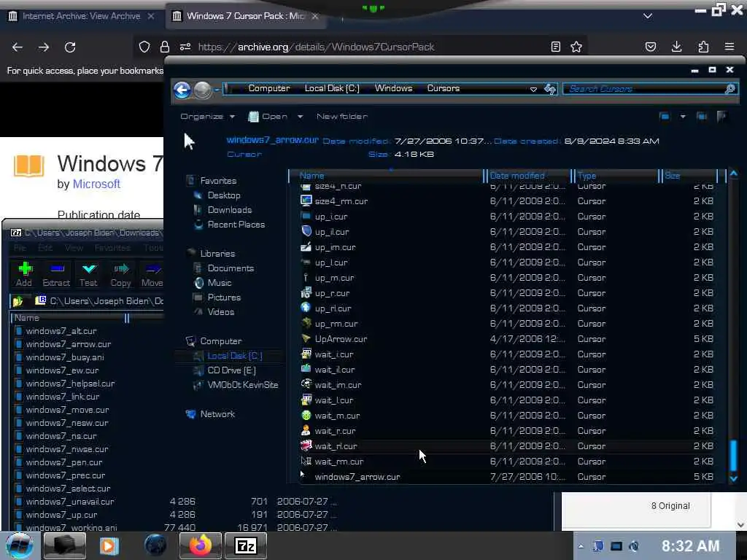
Task: Open Firefox extensions puzzle icon
Action: [x=703, y=47]
